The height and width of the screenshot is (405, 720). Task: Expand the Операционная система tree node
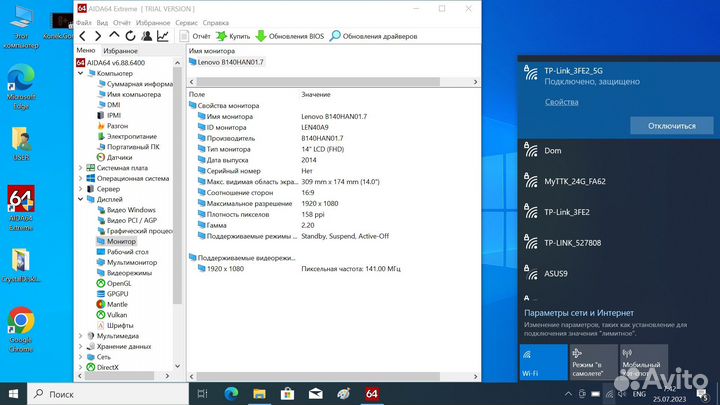(x=81, y=178)
